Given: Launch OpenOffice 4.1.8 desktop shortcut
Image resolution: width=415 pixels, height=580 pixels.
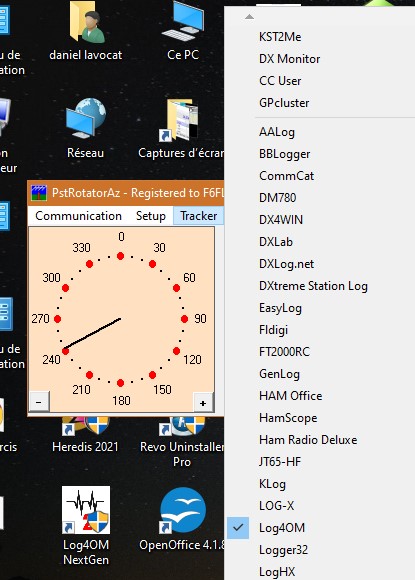Looking at the screenshot, I should tap(182, 518).
